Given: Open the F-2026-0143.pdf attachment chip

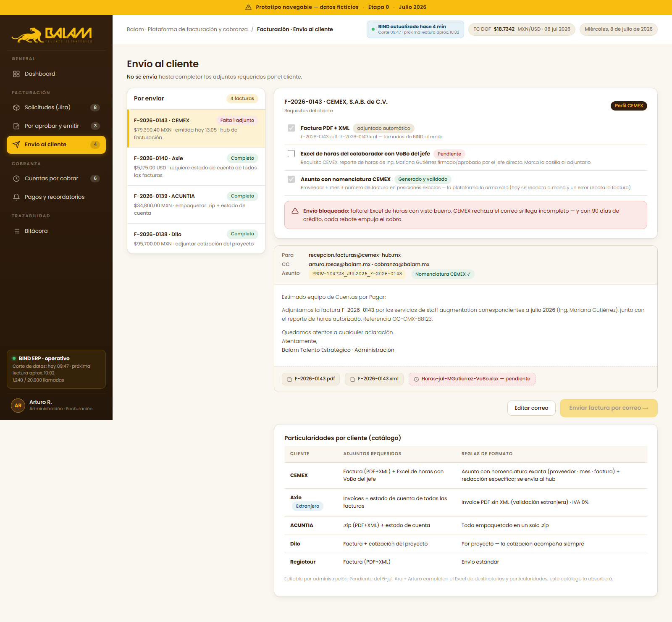Looking at the screenshot, I should (x=311, y=379).
